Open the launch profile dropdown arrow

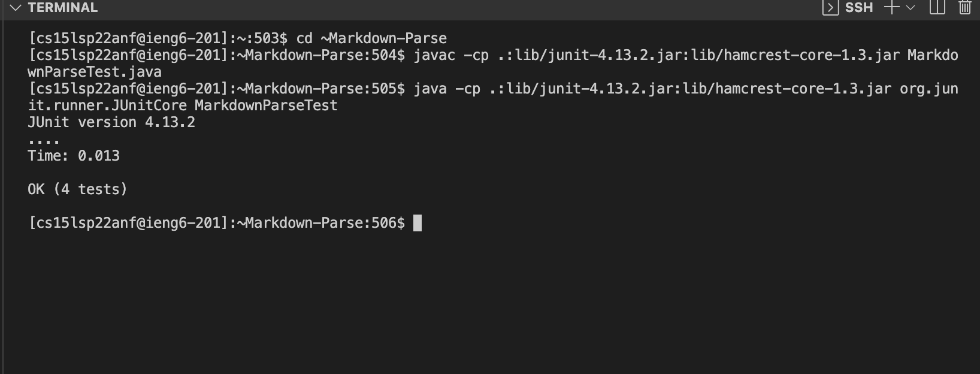pyautogui.click(x=911, y=8)
